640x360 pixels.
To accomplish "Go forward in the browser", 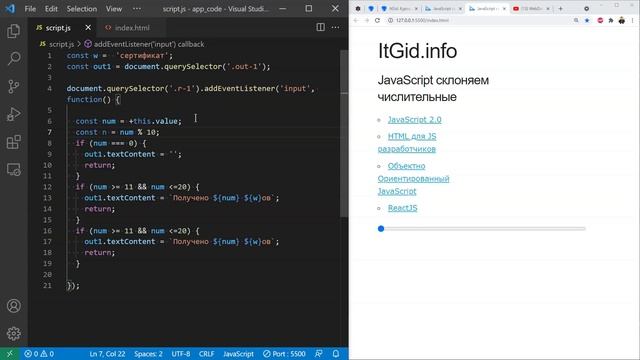I will [366, 20].
